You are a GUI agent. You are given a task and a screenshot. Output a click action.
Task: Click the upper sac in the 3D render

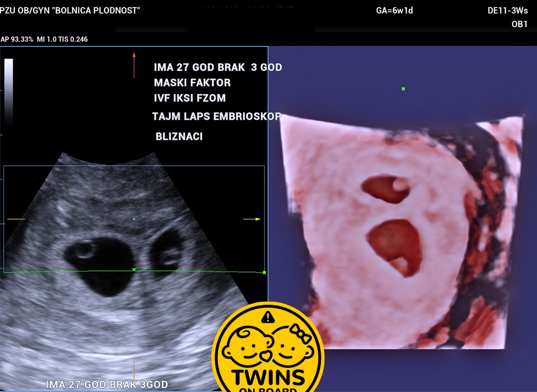point(386,189)
